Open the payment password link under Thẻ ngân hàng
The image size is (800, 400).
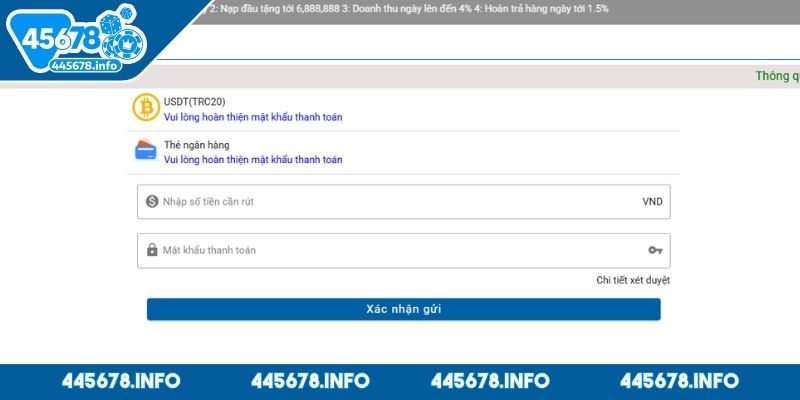click(253, 160)
